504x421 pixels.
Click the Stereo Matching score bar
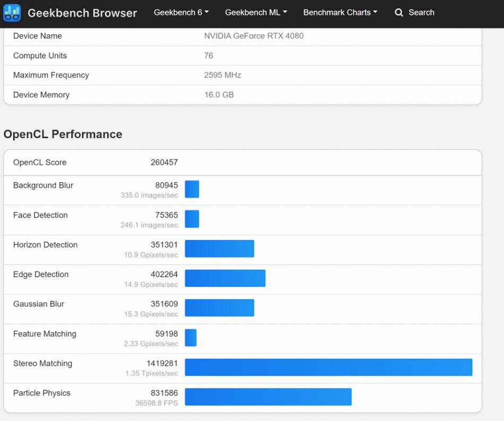click(x=328, y=367)
